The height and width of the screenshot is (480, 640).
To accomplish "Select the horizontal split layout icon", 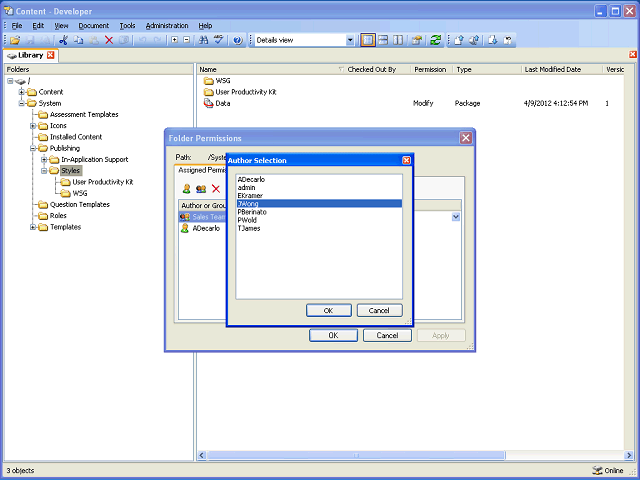I will pyautogui.click(x=383, y=40).
